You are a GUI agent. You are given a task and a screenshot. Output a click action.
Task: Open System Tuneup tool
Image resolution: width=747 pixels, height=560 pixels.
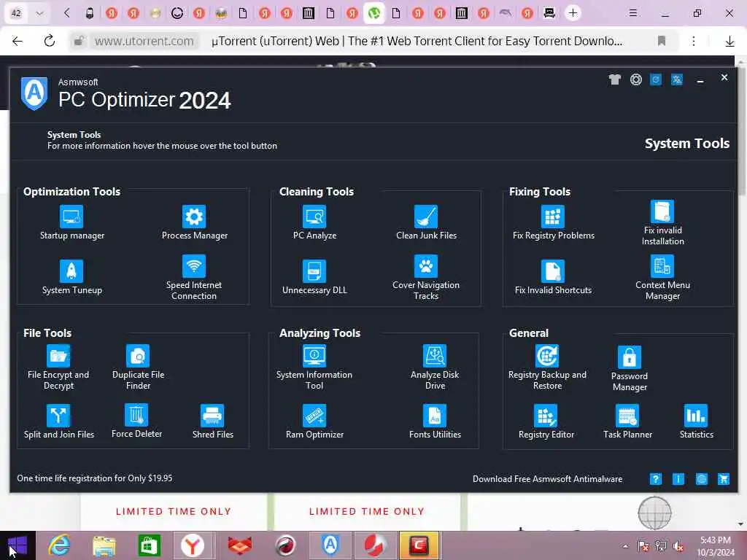[x=71, y=277]
